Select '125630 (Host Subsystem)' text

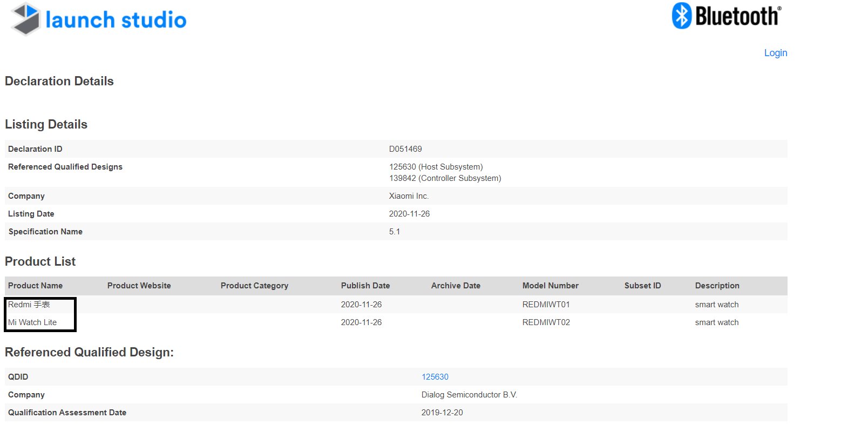click(436, 167)
